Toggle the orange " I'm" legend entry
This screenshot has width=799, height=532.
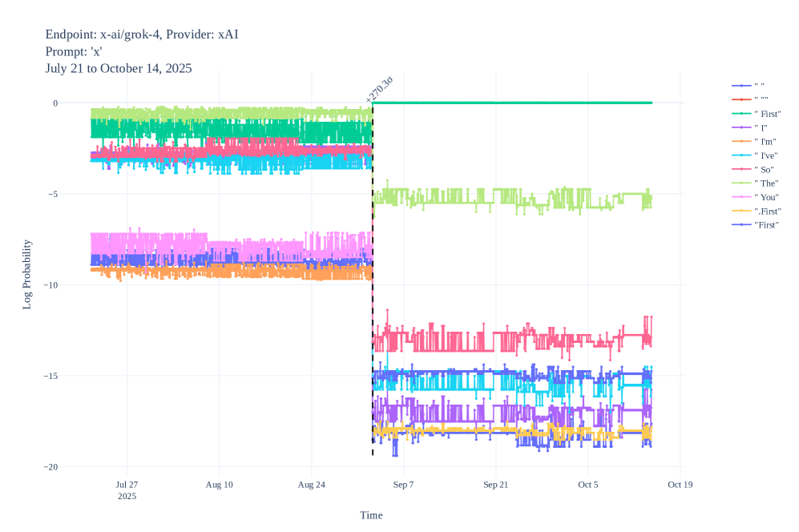756,141
